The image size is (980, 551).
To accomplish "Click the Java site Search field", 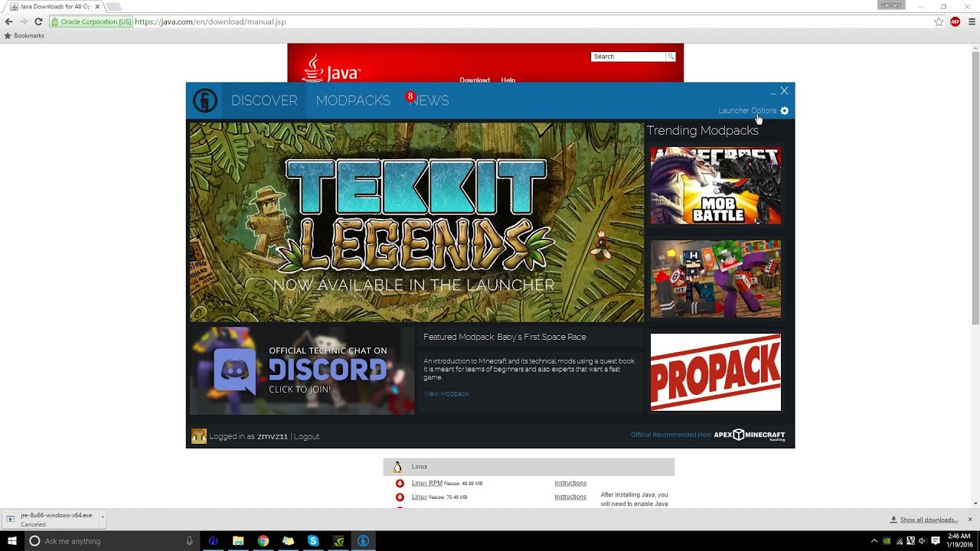I will [628, 57].
